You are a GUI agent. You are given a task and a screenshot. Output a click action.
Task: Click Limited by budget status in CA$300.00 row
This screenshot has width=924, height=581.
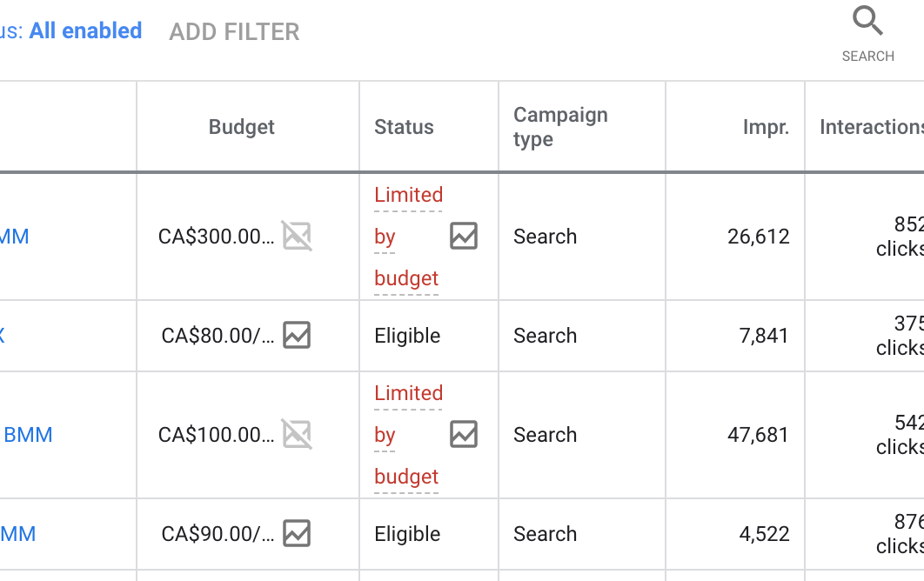[408, 237]
